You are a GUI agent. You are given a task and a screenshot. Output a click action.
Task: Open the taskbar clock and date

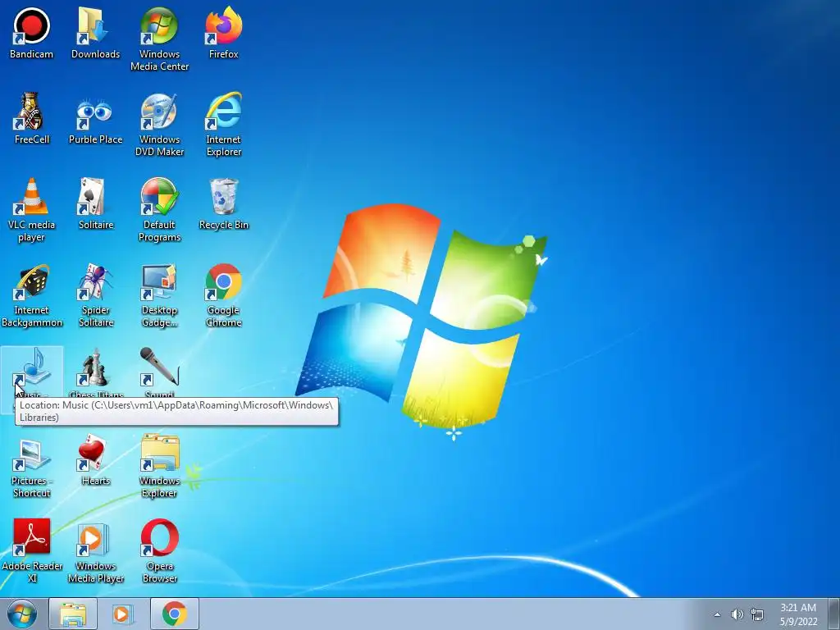tap(798, 614)
